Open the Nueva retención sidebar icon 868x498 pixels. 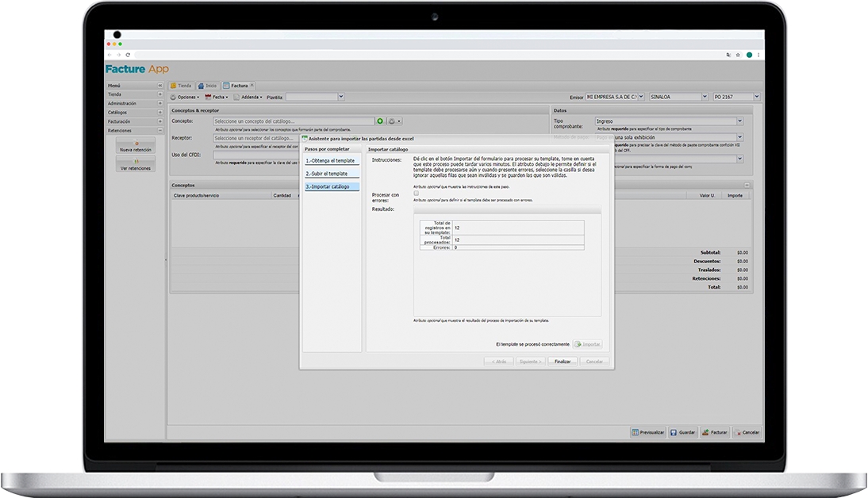click(136, 146)
